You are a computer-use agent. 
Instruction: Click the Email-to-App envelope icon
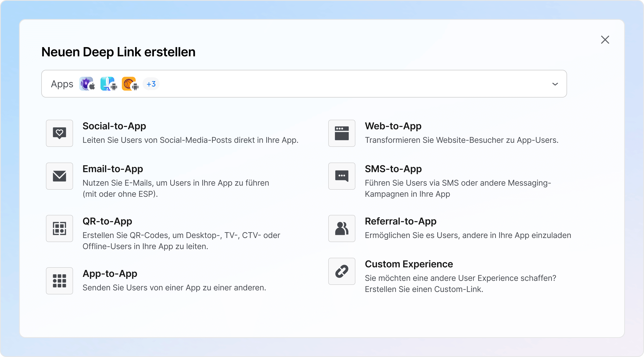[59, 176]
